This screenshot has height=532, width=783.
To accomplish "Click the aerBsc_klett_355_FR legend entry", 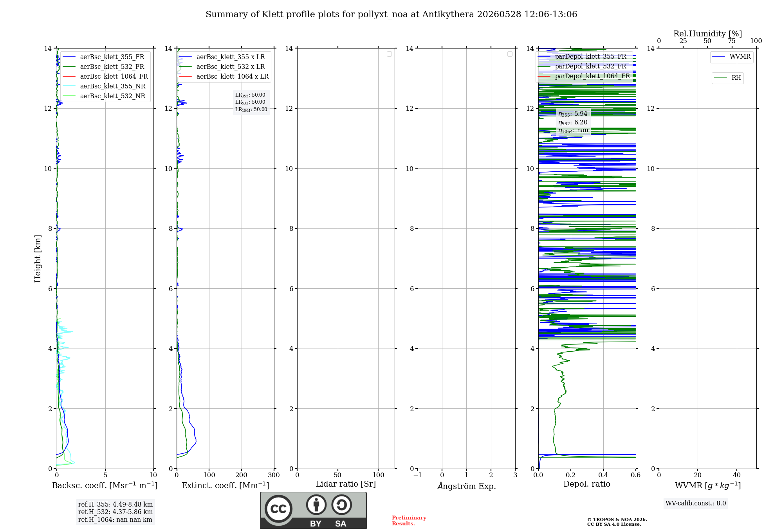I will tap(104, 57).
